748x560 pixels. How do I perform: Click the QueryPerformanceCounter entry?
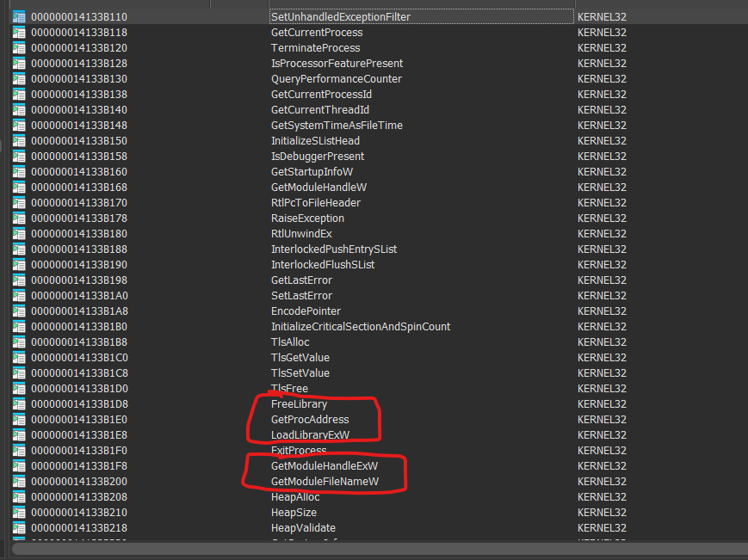[336, 78]
